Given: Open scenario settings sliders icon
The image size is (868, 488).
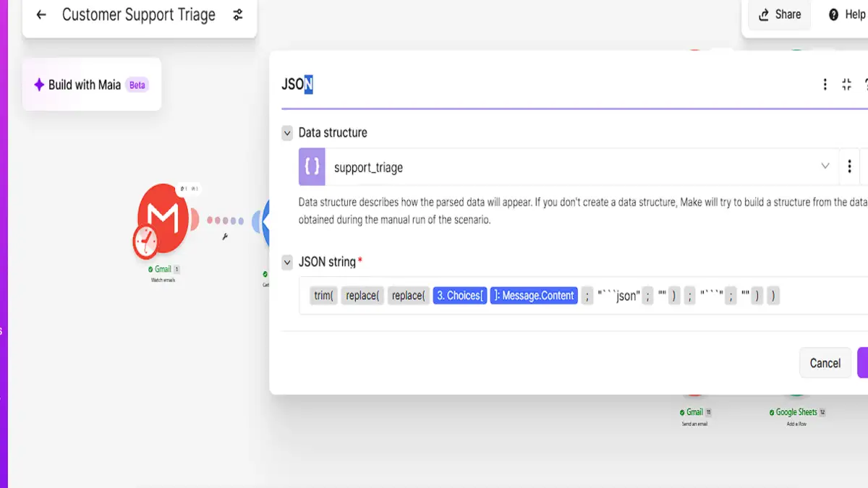Looking at the screenshot, I should click(x=238, y=14).
